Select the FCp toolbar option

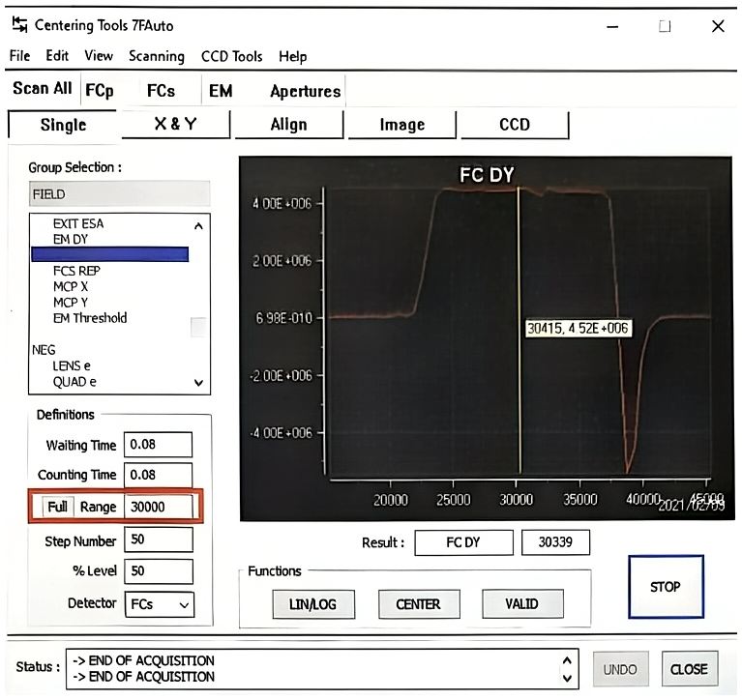pos(100,90)
